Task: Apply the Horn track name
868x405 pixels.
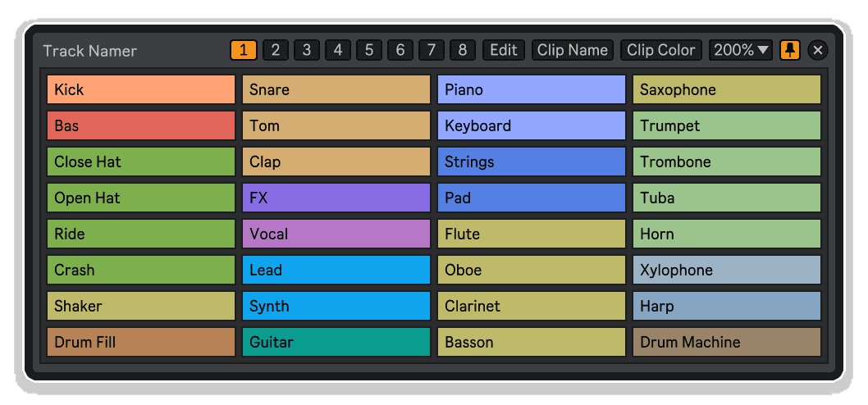Action: [727, 234]
